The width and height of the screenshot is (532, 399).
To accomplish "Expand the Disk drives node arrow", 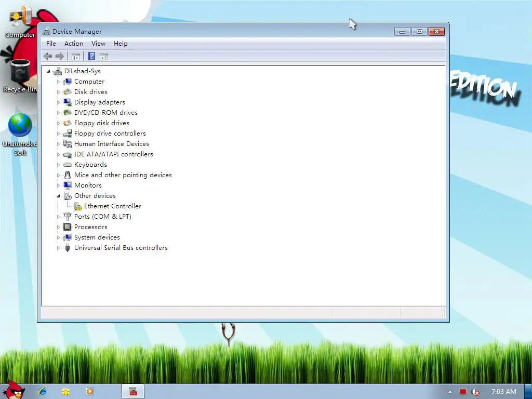I will coord(58,92).
